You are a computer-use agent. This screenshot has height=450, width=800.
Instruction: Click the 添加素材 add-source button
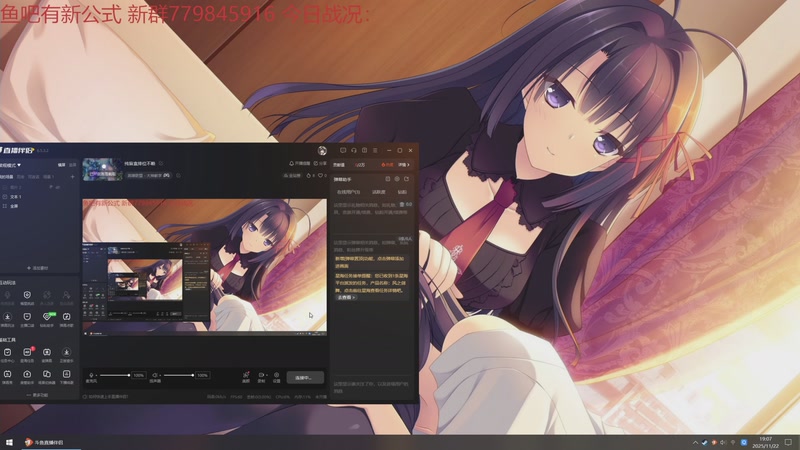[38, 268]
